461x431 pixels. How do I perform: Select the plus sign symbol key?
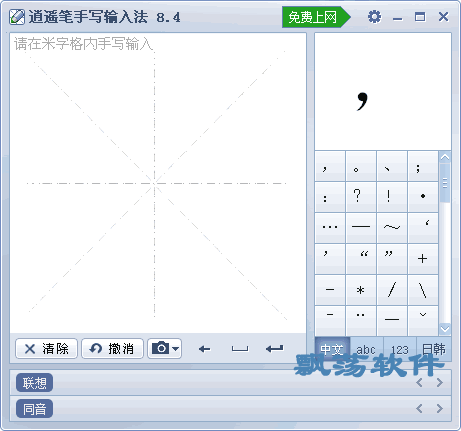click(x=423, y=259)
